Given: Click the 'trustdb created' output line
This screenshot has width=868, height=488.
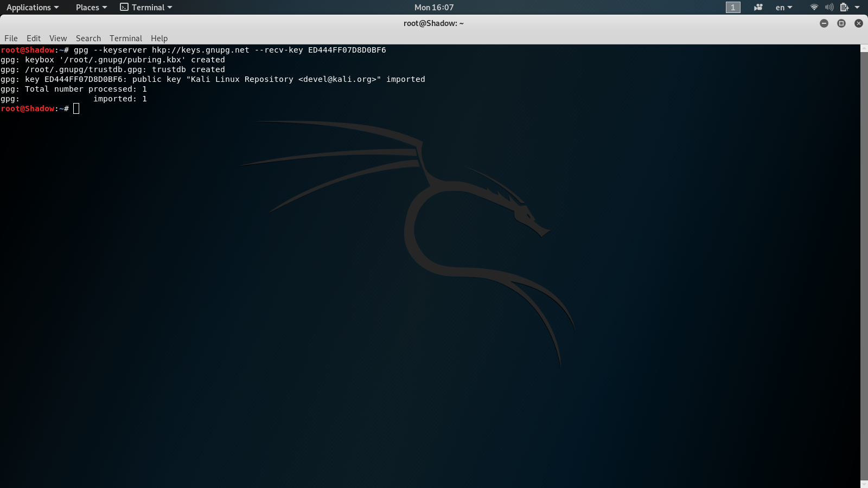Looking at the screenshot, I should 113,69.
